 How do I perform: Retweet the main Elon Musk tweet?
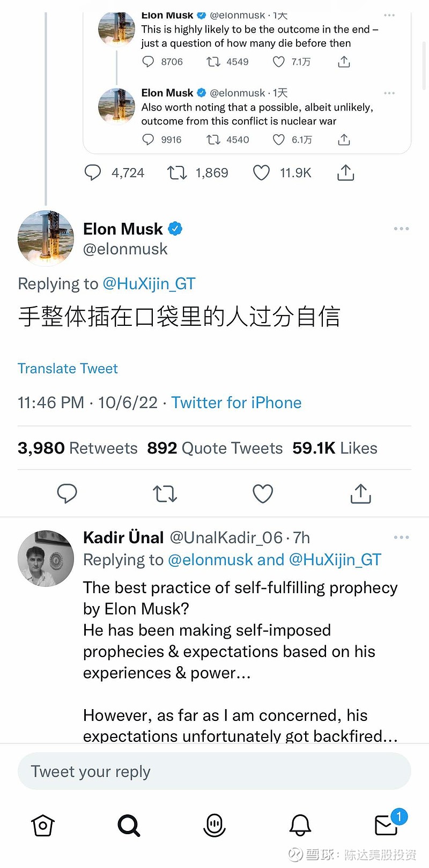pyautogui.click(x=165, y=493)
